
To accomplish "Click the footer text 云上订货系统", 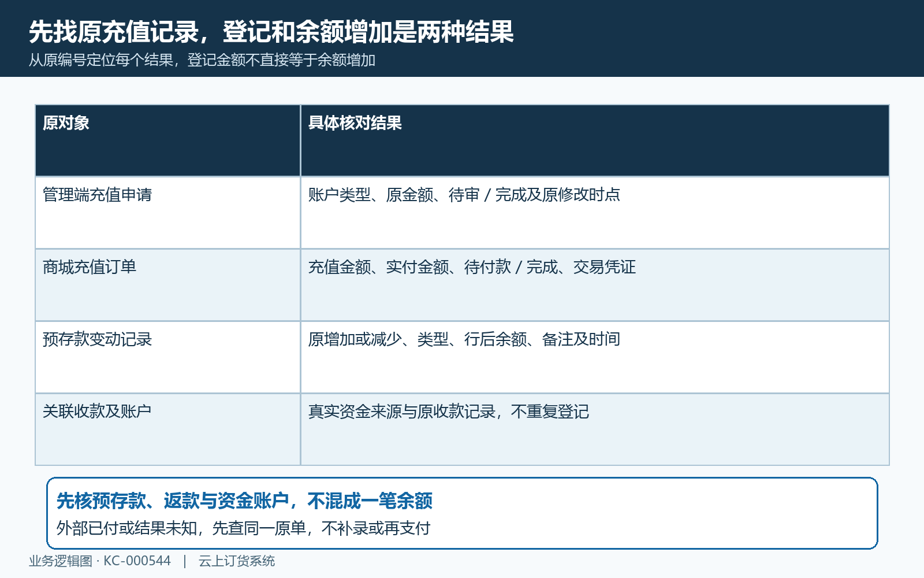I will (237, 561).
